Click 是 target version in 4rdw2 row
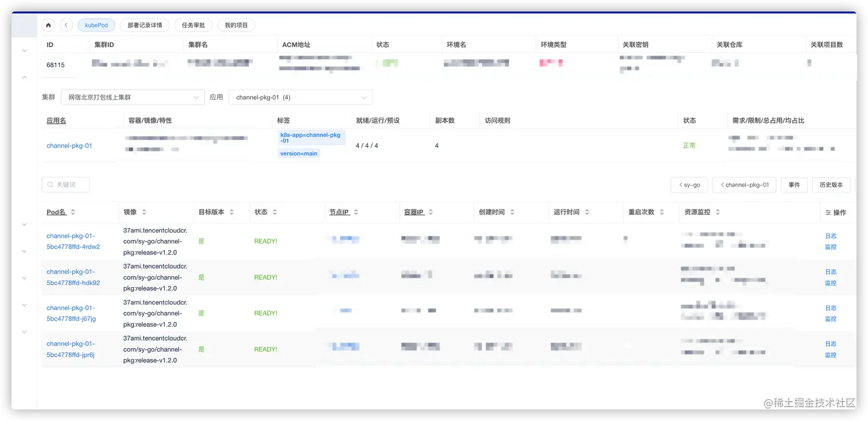 point(201,241)
